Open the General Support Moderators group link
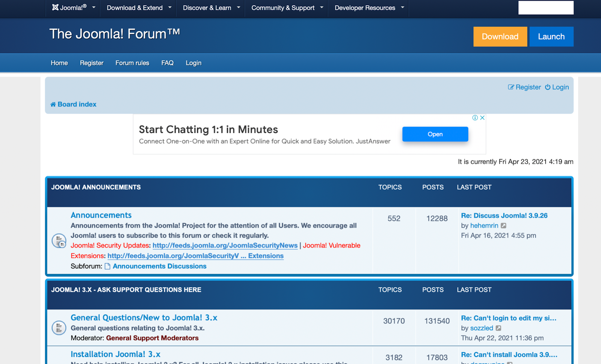This screenshot has width=601, height=364. pyautogui.click(x=152, y=338)
